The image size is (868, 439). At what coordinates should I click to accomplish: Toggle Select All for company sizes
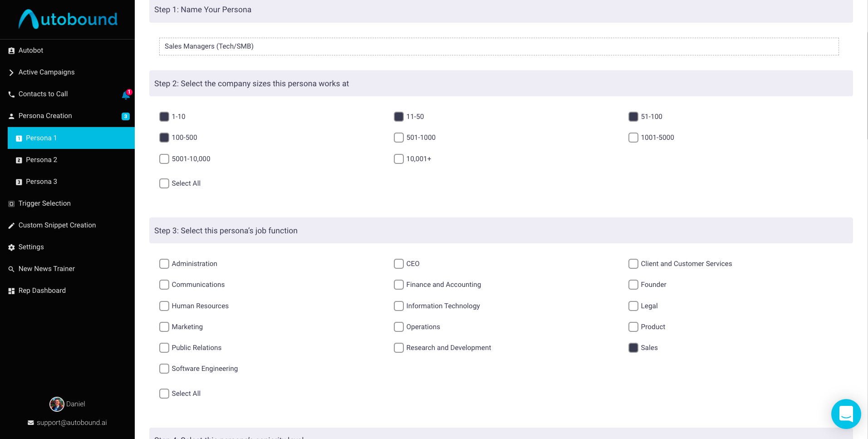[x=164, y=183]
